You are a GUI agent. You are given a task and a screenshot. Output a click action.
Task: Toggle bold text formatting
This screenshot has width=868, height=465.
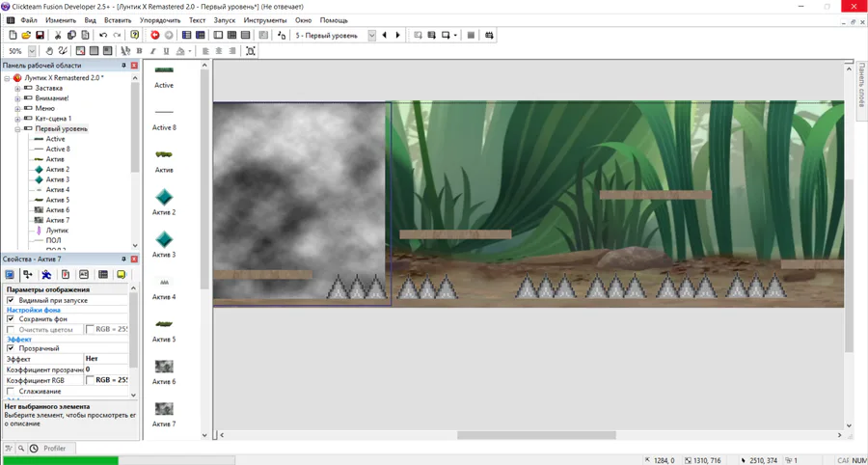click(x=139, y=51)
